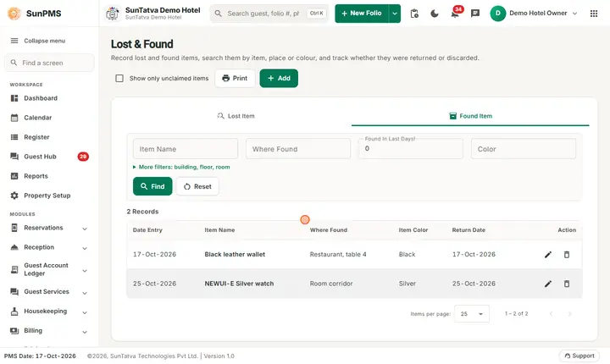Open the Support button
The width and height of the screenshot is (610, 364).
click(579, 356)
